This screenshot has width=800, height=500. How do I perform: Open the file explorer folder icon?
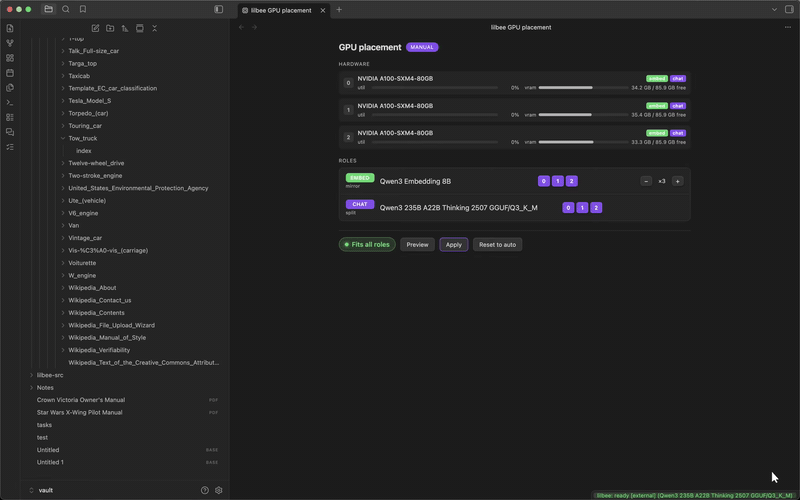(x=48, y=9)
